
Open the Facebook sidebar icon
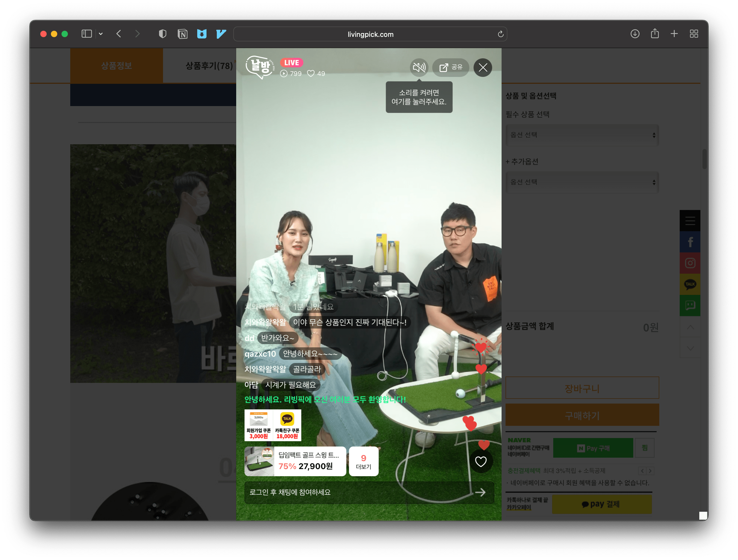pos(690,242)
